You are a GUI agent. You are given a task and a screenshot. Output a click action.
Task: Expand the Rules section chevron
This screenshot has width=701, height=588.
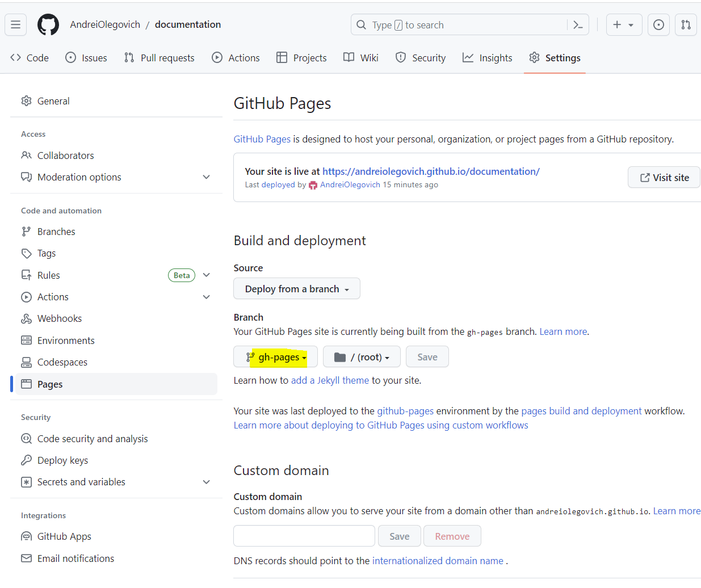click(x=207, y=275)
